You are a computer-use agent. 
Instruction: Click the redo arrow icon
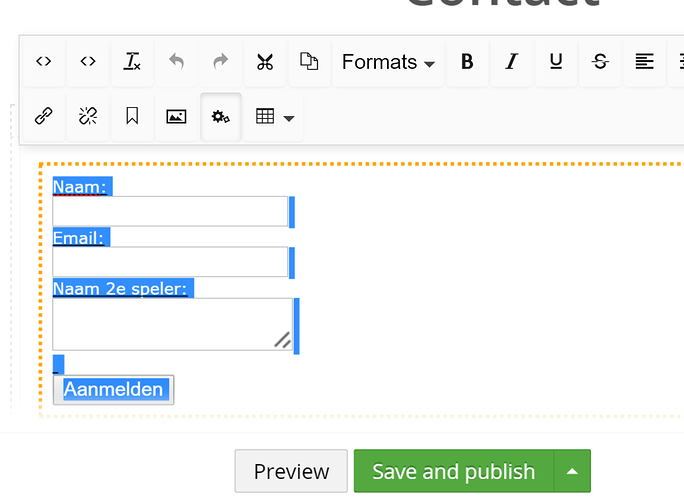point(221,62)
